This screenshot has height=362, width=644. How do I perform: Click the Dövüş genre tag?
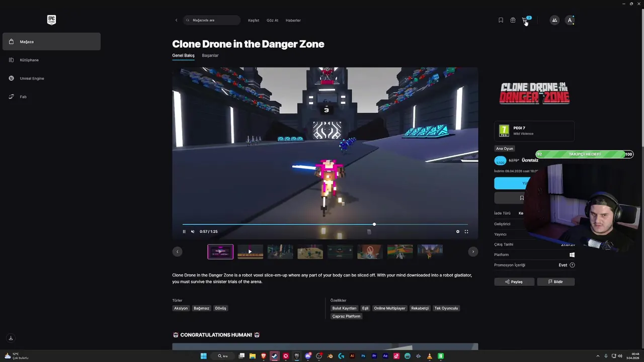click(220, 308)
